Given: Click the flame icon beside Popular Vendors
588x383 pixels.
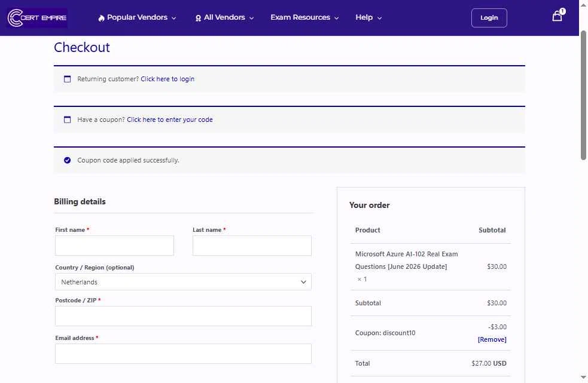Looking at the screenshot, I should click(x=101, y=18).
